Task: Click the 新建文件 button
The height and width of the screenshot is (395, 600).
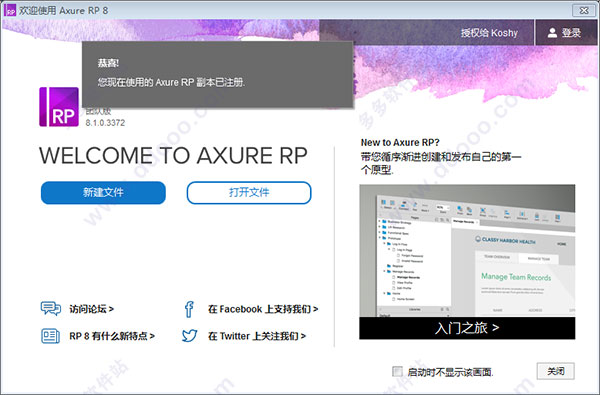Action: 103,193
